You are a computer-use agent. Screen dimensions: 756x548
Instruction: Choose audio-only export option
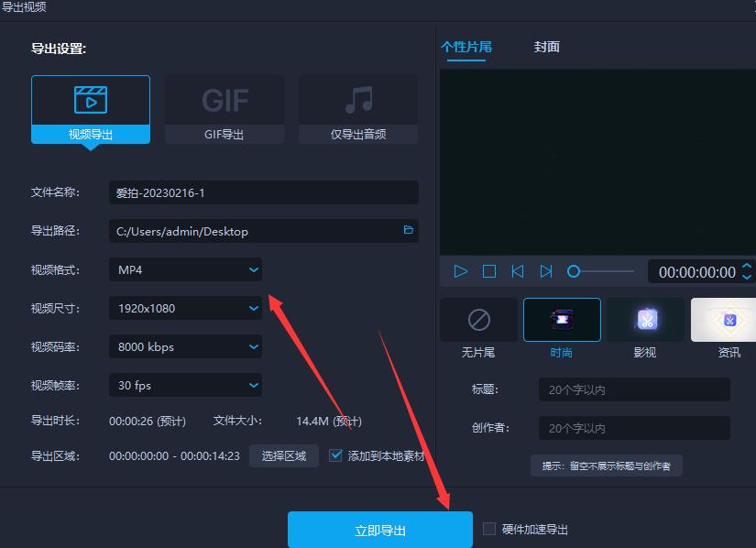[x=358, y=109]
